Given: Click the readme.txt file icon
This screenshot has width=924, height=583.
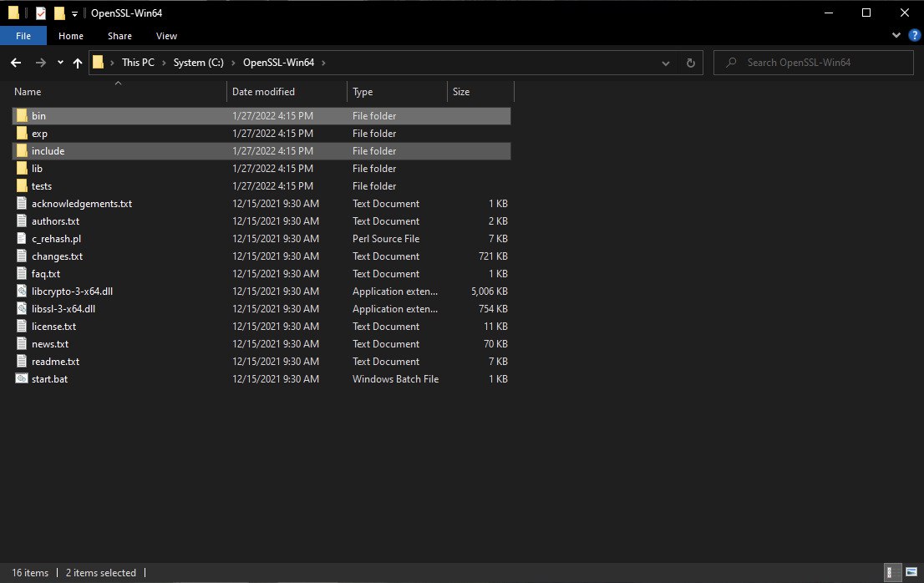Looking at the screenshot, I should coord(22,361).
